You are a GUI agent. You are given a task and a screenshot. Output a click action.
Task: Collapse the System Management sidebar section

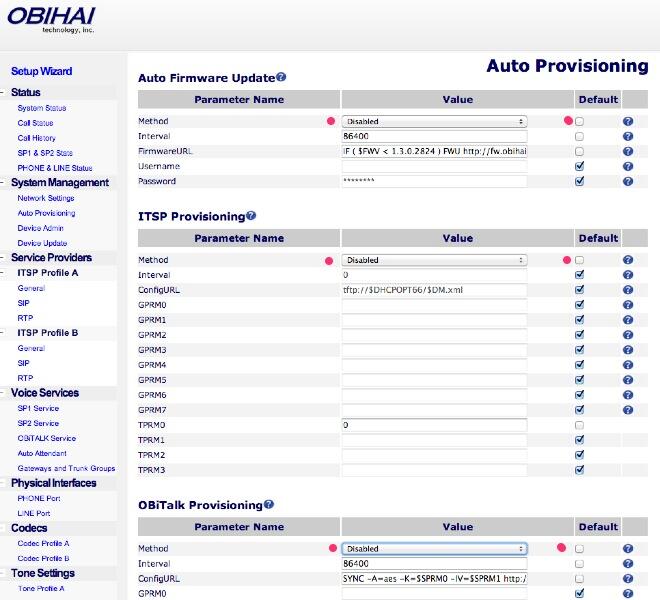(3, 182)
